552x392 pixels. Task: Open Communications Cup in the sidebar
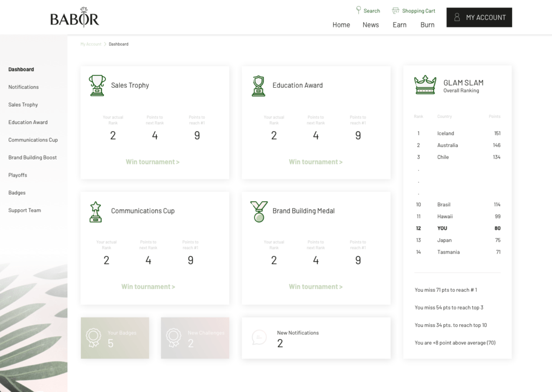[33, 140]
